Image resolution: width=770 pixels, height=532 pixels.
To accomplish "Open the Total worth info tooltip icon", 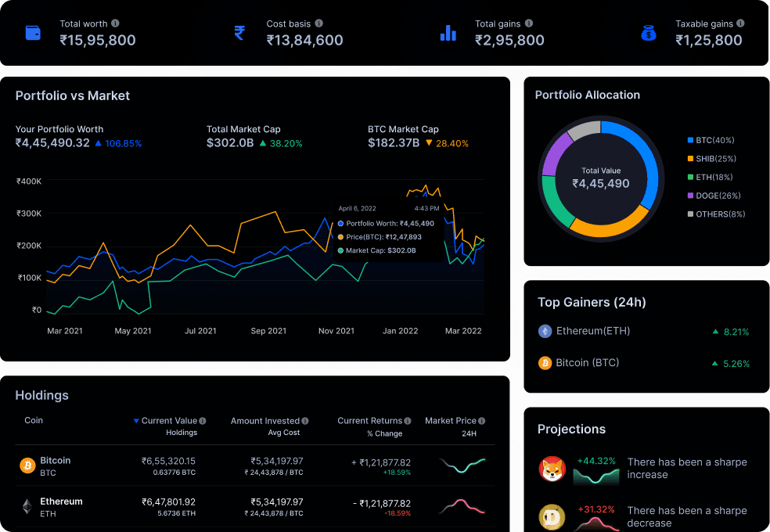I will (x=117, y=23).
